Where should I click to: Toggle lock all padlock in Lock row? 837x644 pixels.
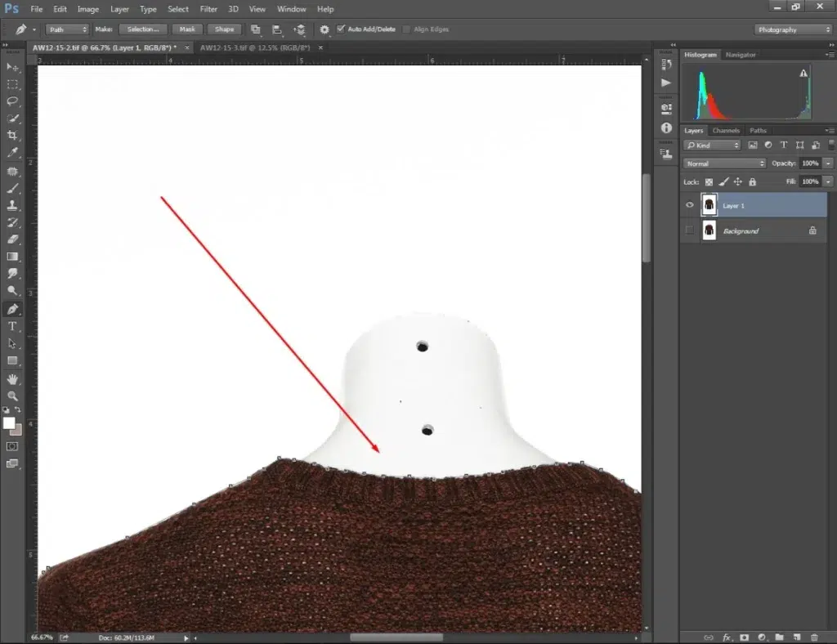coord(752,182)
